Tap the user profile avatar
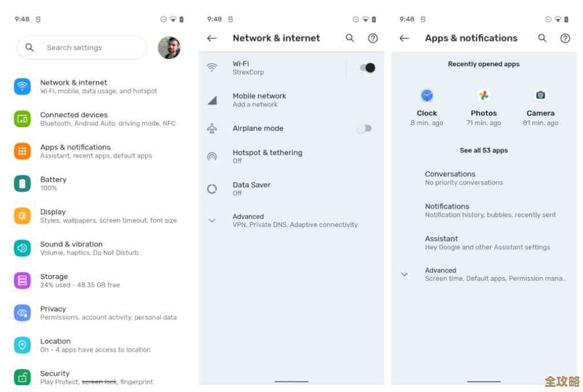This screenshot has width=583, height=392. click(x=169, y=48)
